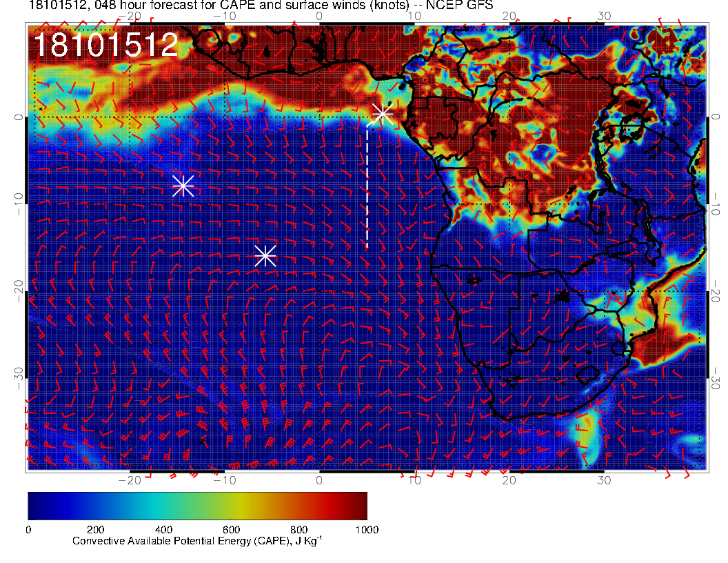The image size is (728, 563).
Task: Click the top longitude axis label '30'
Action: click(x=604, y=17)
